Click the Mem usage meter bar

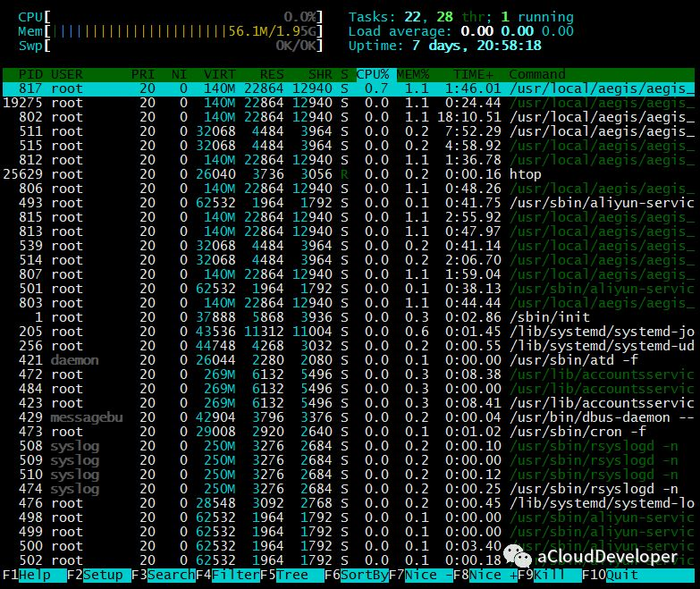pyautogui.click(x=170, y=31)
